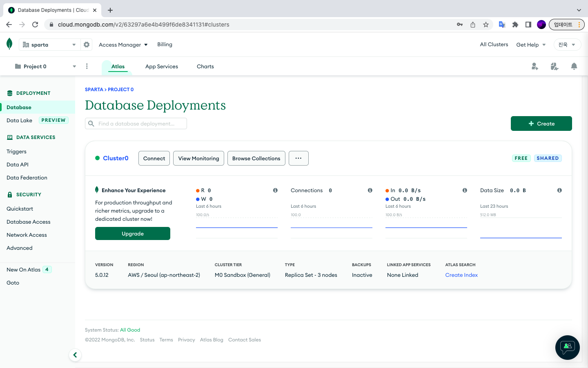Click the MongoDB leaf logo
588x368 pixels.
point(9,44)
